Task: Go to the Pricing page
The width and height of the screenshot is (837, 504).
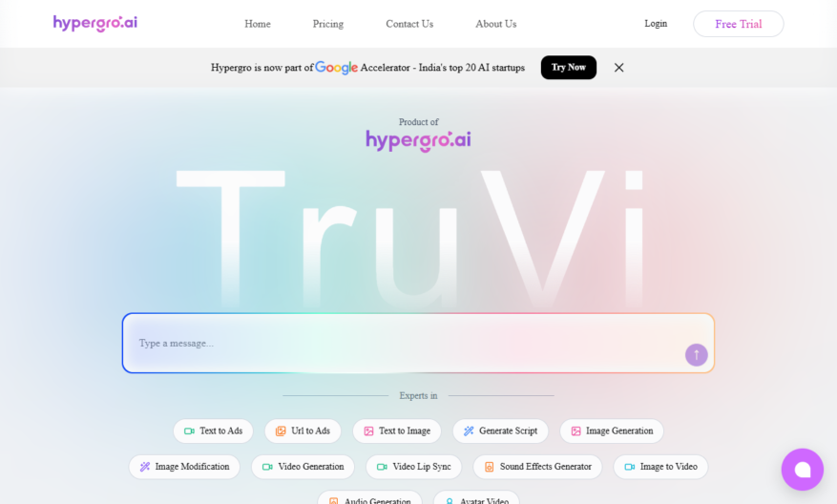Action: tap(327, 24)
